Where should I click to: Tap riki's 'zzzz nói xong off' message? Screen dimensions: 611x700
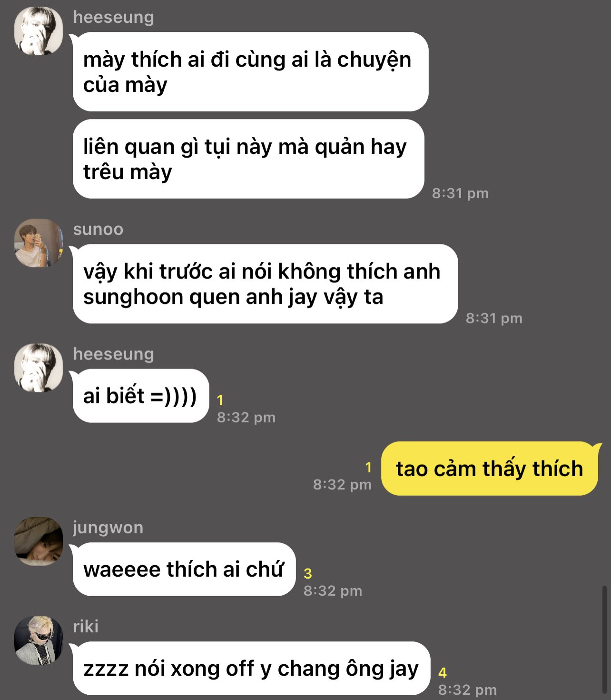251,668
